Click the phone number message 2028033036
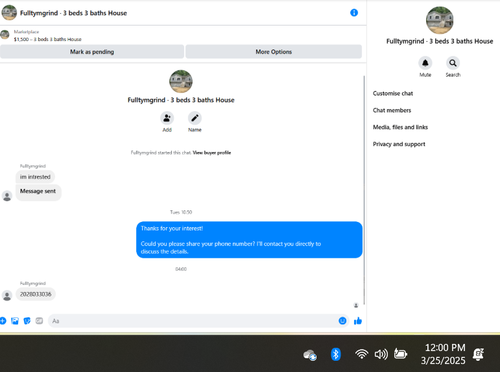 pyautogui.click(x=36, y=294)
